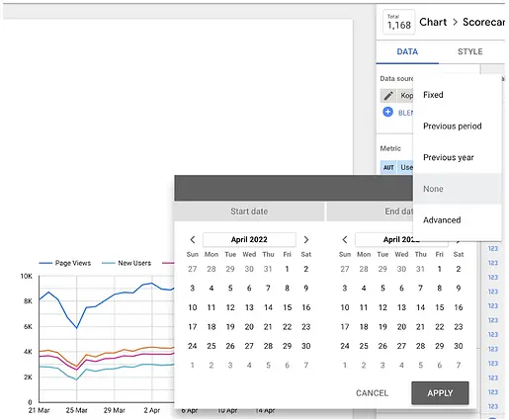Click the blue plus Blend data icon

click(387, 112)
